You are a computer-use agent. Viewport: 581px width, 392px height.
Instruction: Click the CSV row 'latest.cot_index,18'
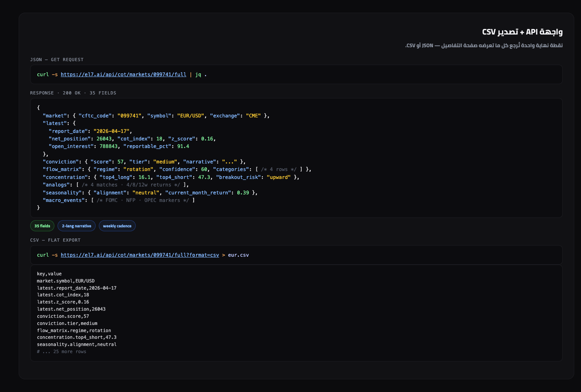(63, 295)
